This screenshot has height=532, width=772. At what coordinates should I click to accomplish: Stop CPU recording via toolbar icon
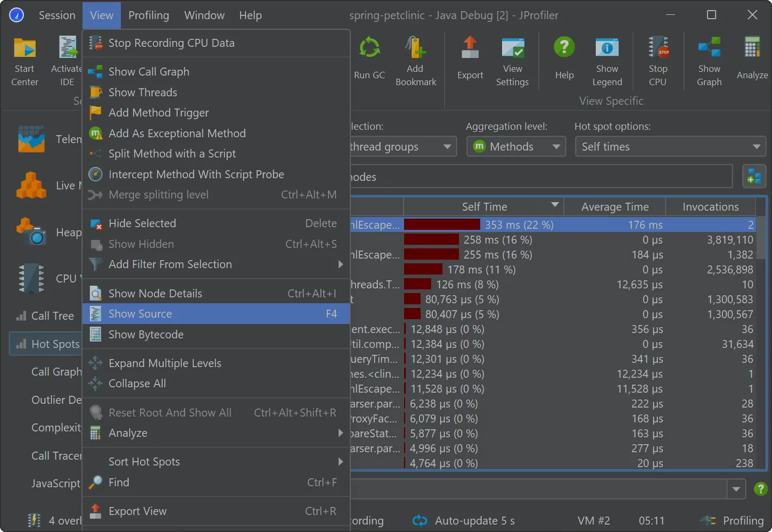click(658, 47)
